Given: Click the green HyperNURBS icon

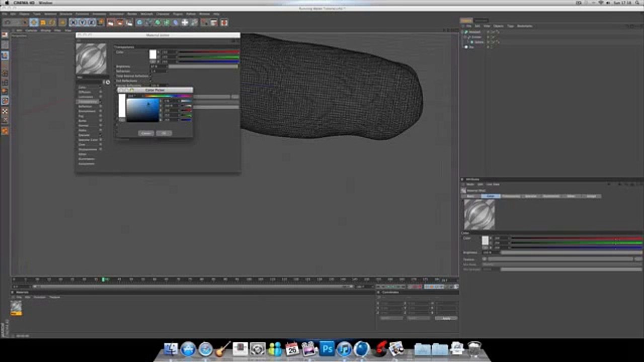Looking at the screenshot, I should [x=157, y=23].
